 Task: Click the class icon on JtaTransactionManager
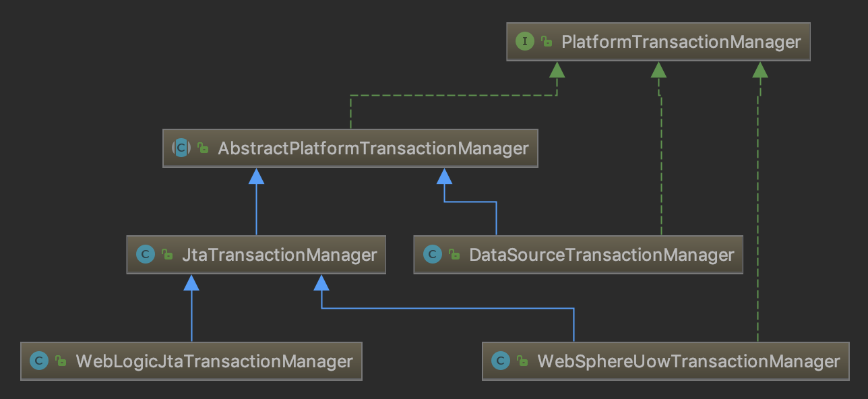point(145,255)
